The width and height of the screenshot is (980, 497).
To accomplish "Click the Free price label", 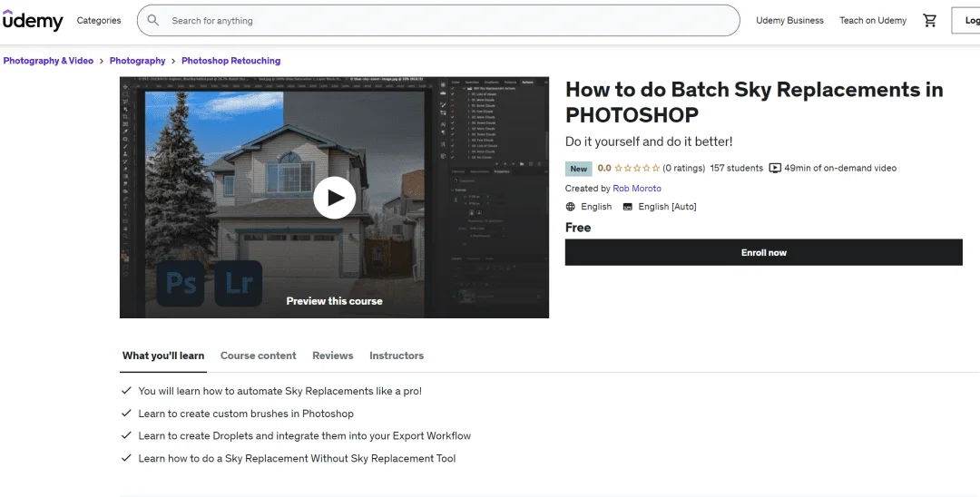I will [x=578, y=228].
